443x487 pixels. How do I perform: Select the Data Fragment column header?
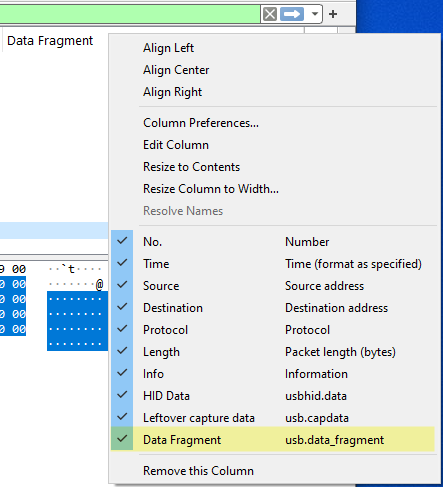pos(50,41)
